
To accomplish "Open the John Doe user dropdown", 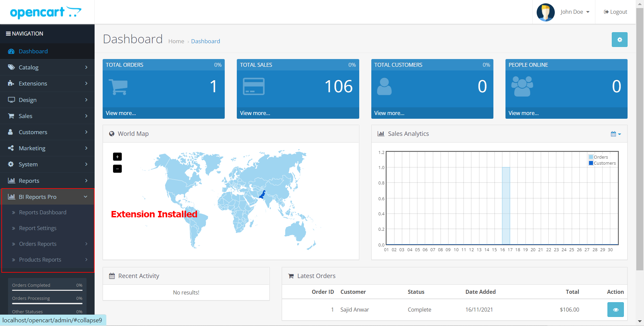I will pos(575,12).
